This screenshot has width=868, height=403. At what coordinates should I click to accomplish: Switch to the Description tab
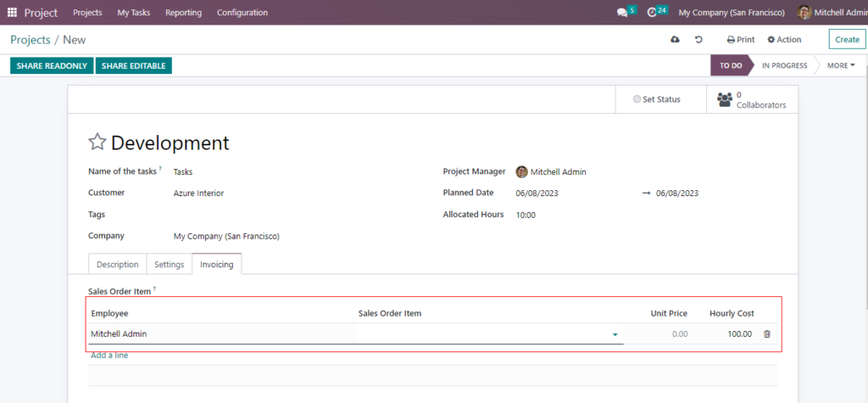tap(117, 265)
